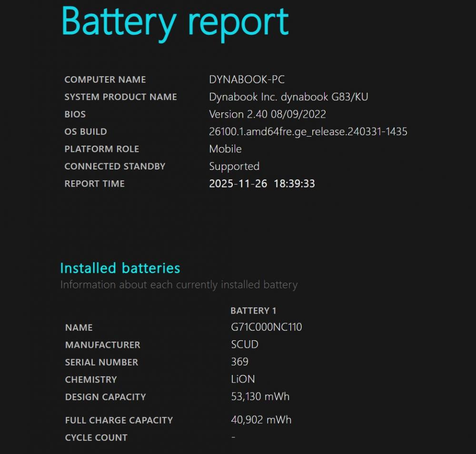Click the LiON chemistry value
This screenshot has height=454, width=476.
pyautogui.click(x=243, y=379)
